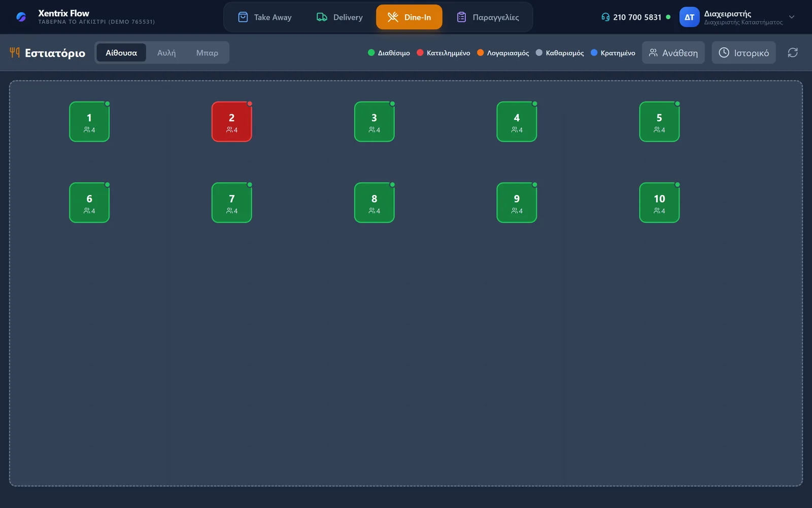Image resolution: width=812 pixels, height=508 pixels.
Task: Select table 4
Action: coord(517,122)
